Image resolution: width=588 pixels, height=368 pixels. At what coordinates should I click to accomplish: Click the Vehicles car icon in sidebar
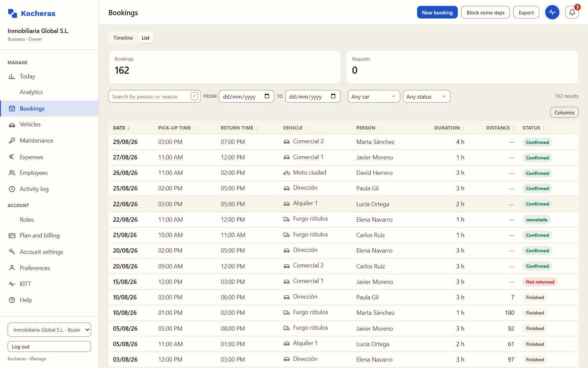pyautogui.click(x=12, y=124)
